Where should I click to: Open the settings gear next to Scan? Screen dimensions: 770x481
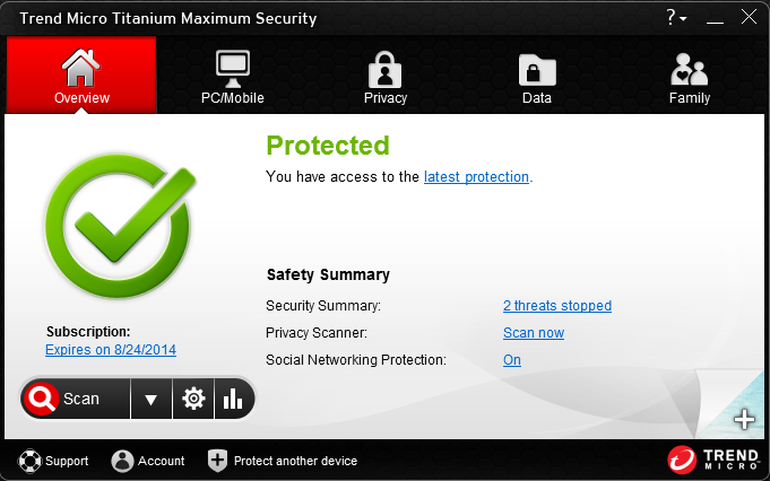[193, 398]
